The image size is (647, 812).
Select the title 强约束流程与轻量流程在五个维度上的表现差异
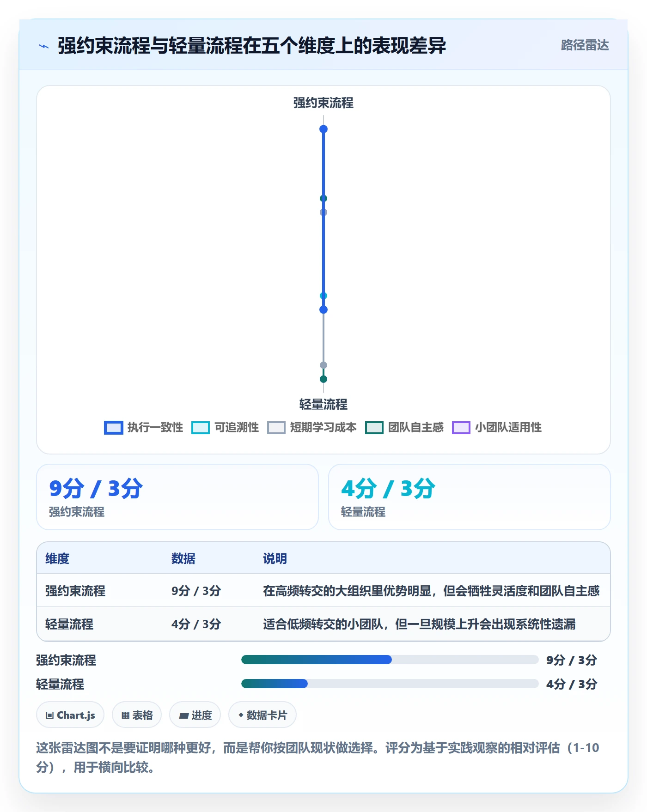252,46
